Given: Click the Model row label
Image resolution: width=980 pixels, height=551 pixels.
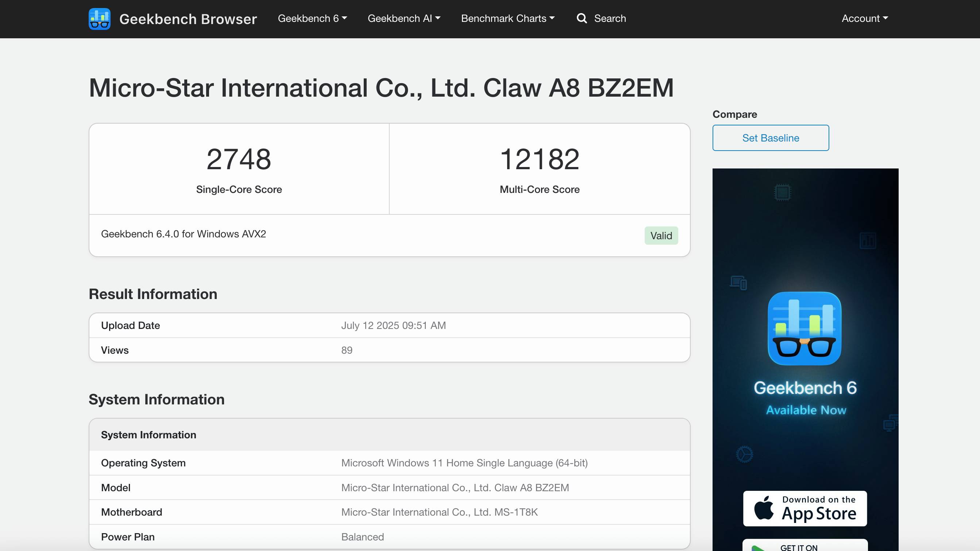Looking at the screenshot, I should (116, 488).
